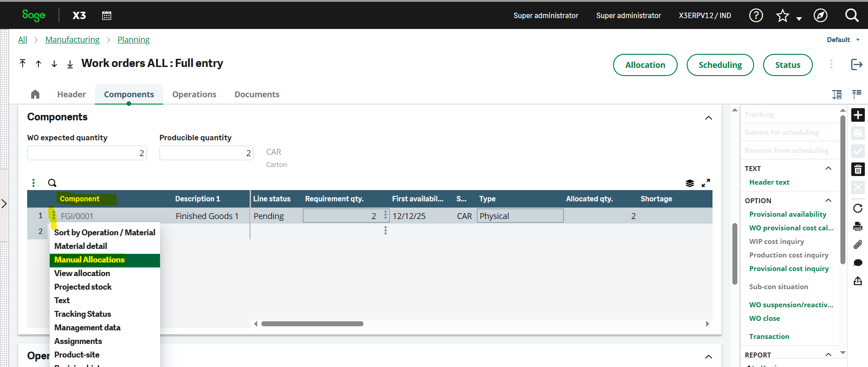Click the grid layers card view icon
Screen dimensions: 868x367
click(x=689, y=183)
